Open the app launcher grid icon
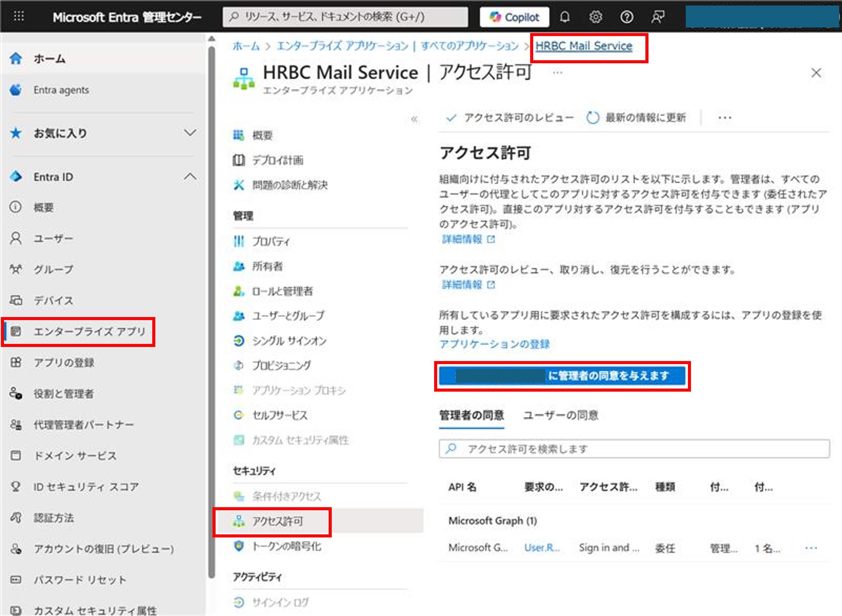This screenshot has width=842, height=616. [x=19, y=17]
